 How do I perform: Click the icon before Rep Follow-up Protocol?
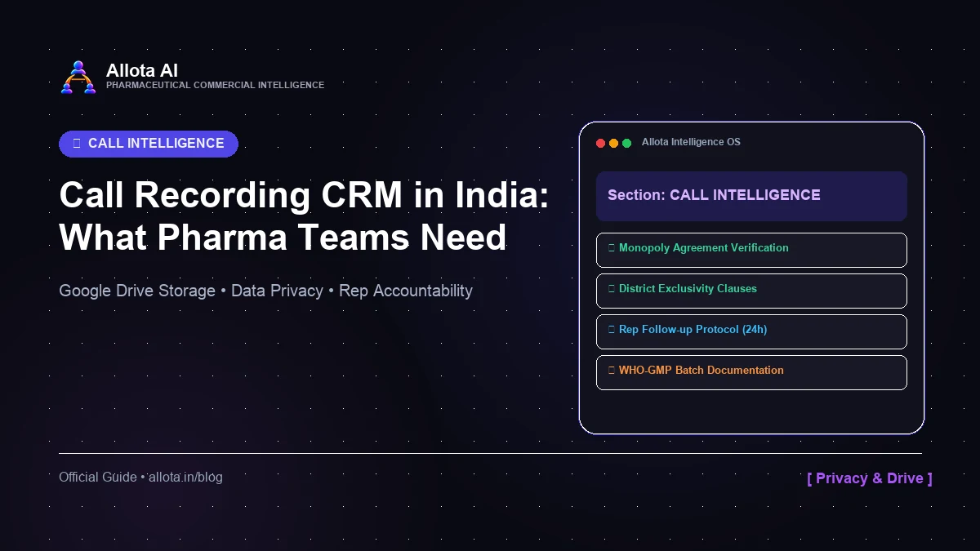(612, 330)
